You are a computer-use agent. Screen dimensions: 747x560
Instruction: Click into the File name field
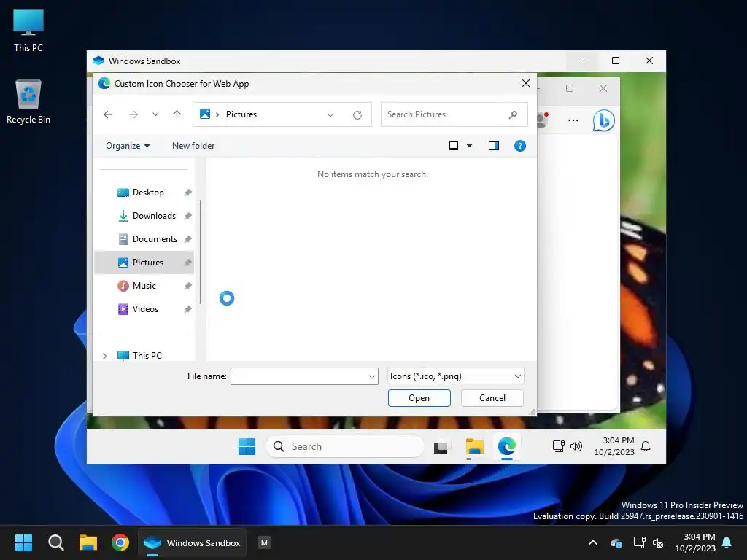tap(298, 376)
